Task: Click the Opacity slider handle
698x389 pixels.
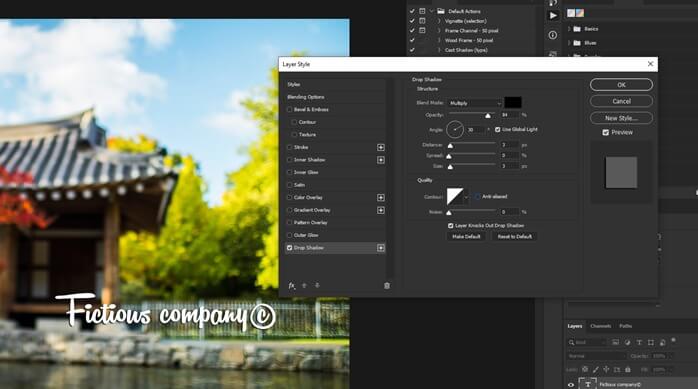Action: click(488, 116)
